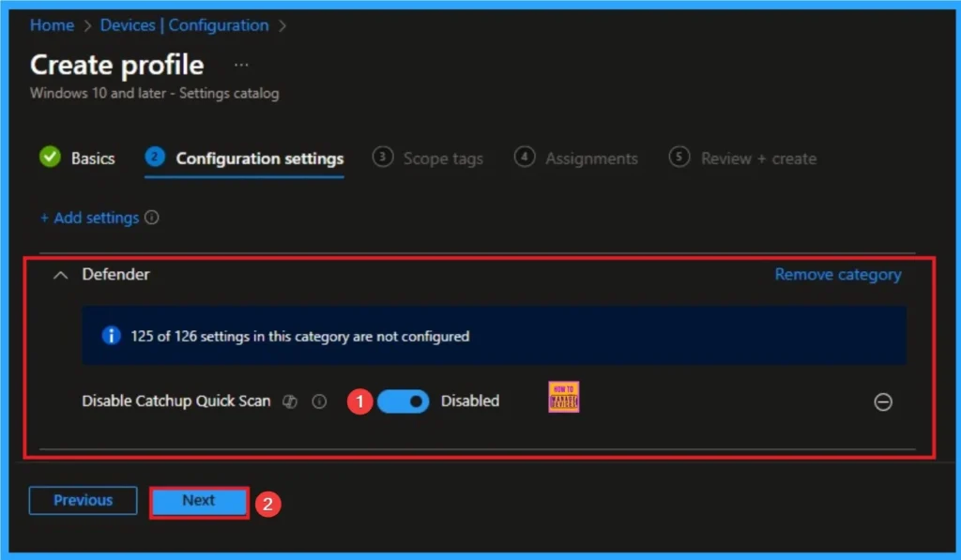Viewport: 961px width, 560px height.
Task: Click the info icon beside Disable Catchup Quick Scan
Action: [319, 401]
